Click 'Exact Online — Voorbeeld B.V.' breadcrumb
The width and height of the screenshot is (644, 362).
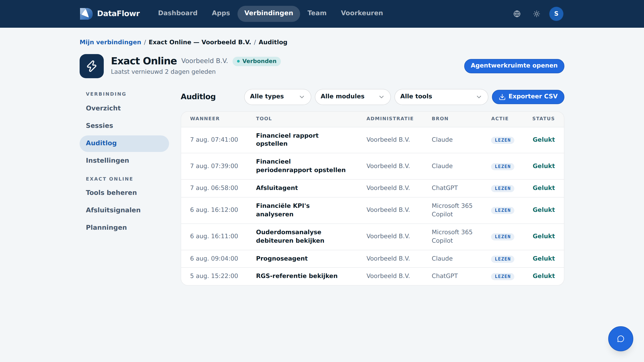pos(200,42)
